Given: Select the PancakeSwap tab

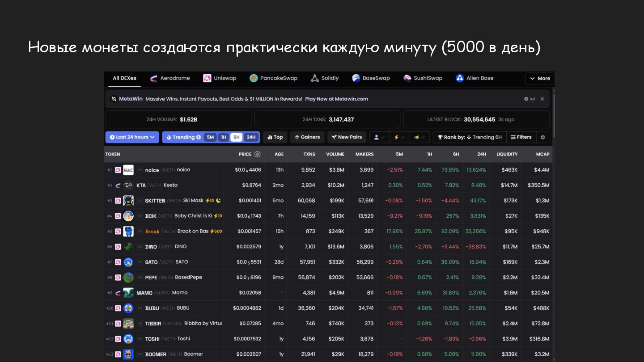Looking at the screenshot, I should pyautogui.click(x=273, y=78).
